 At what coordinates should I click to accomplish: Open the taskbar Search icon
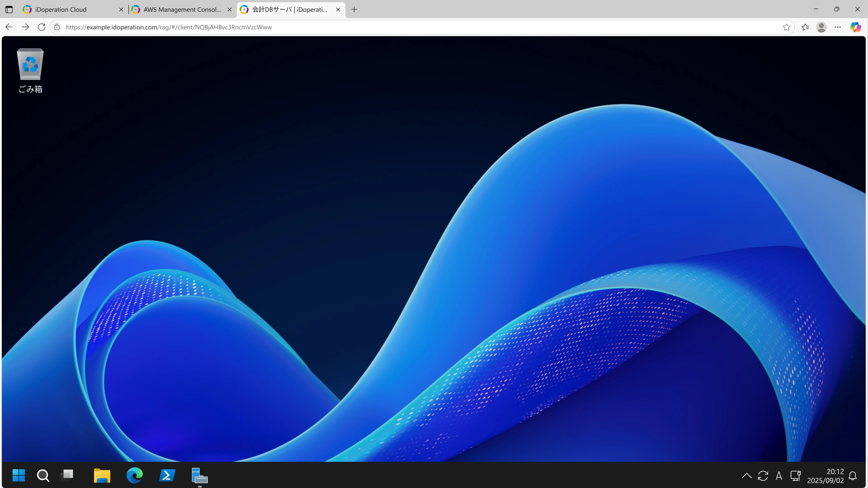[43, 475]
